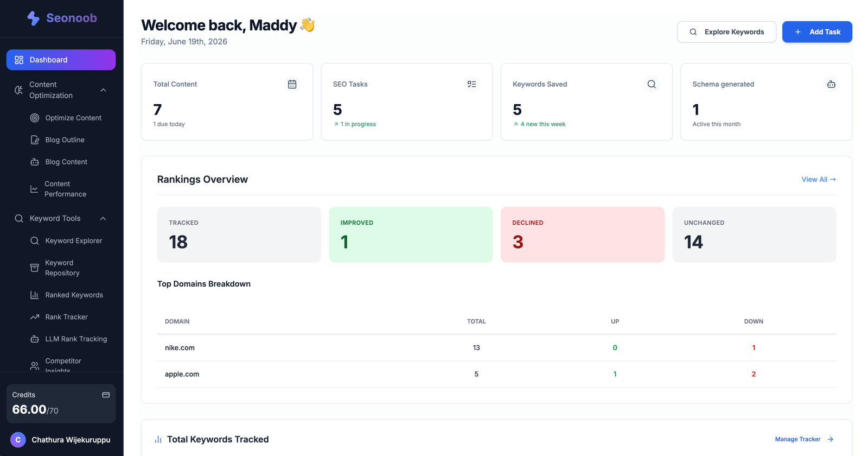The width and height of the screenshot is (868, 456).
Task: Click the nike.com domain row
Action: coord(496,348)
